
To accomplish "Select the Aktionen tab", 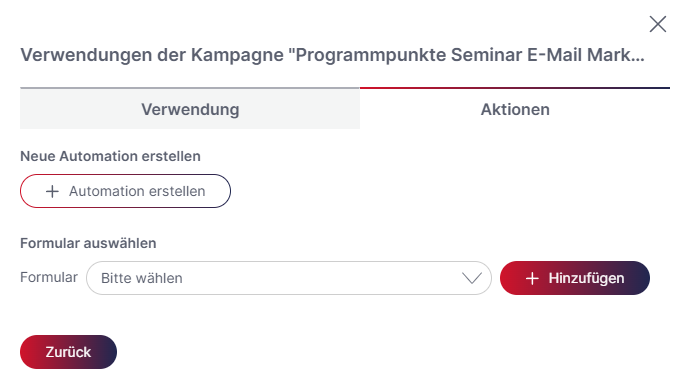I will tap(515, 109).
